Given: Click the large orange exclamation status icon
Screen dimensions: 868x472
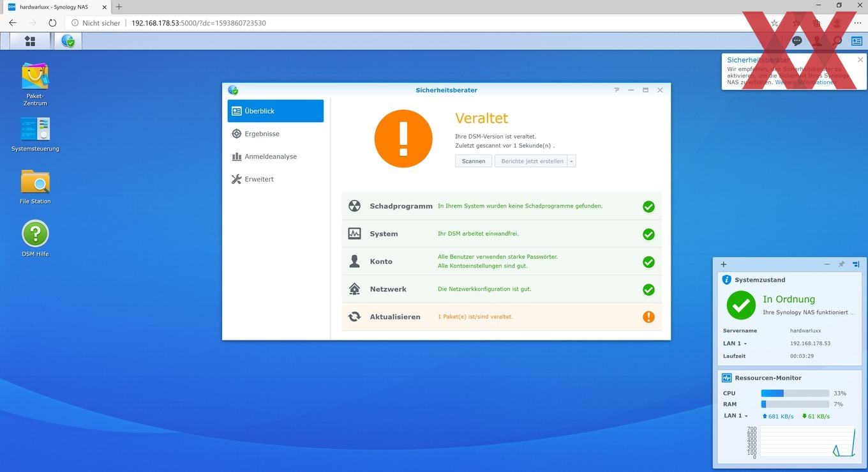Looking at the screenshot, I should point(403,139).
